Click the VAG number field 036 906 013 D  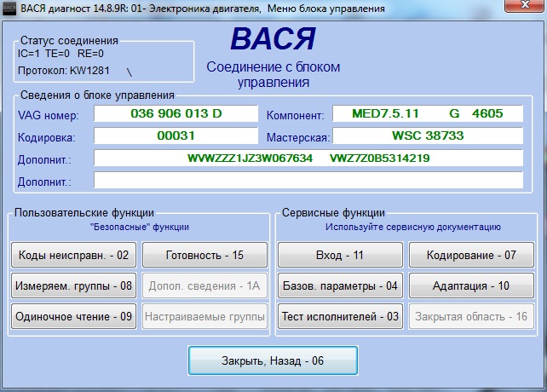point(176,113)
